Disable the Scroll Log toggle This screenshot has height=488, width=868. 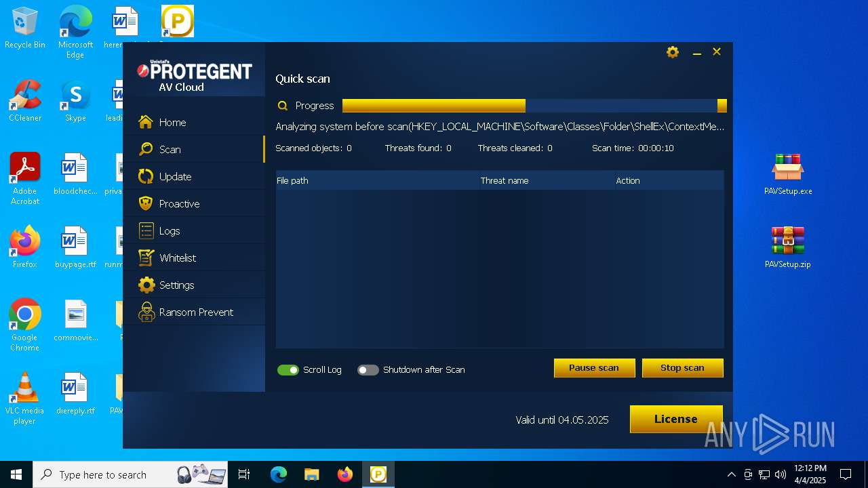tap(288, 370)
